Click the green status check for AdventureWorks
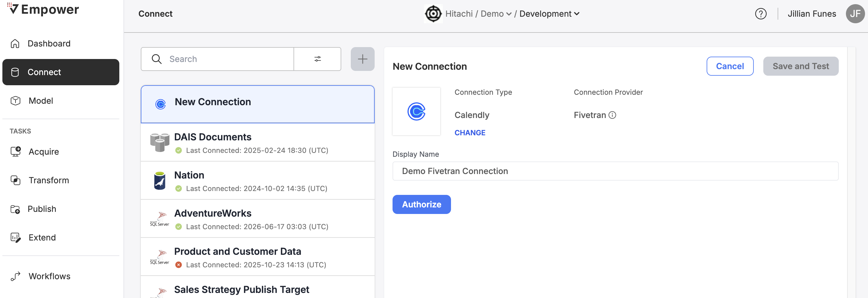868x298 pixels. (179, 226)
